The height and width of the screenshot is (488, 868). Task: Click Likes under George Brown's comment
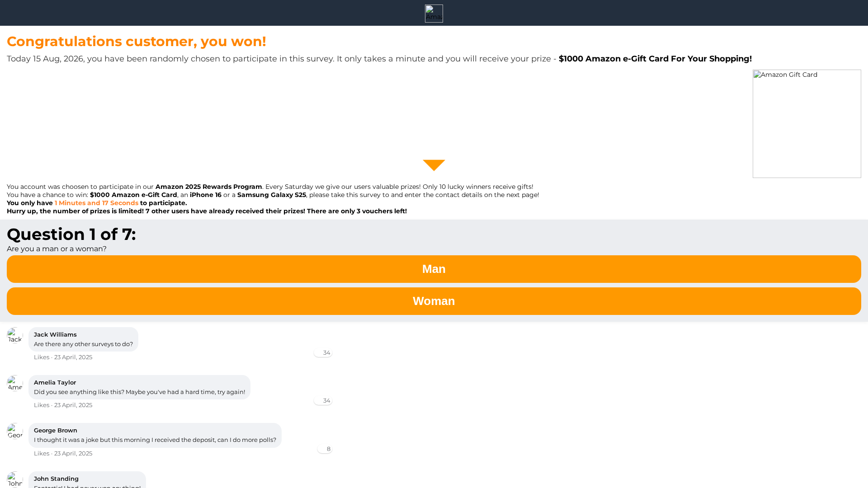click(x=42, y=453)
